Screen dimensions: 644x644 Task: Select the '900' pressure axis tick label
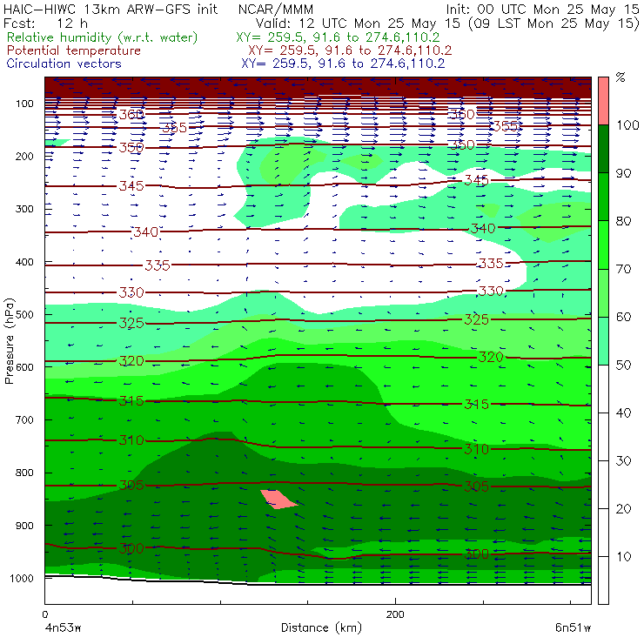(x=24, y=526)
